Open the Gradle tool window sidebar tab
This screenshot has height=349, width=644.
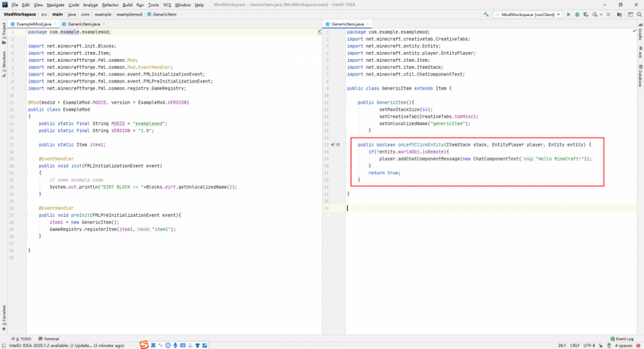pos(640,32)
